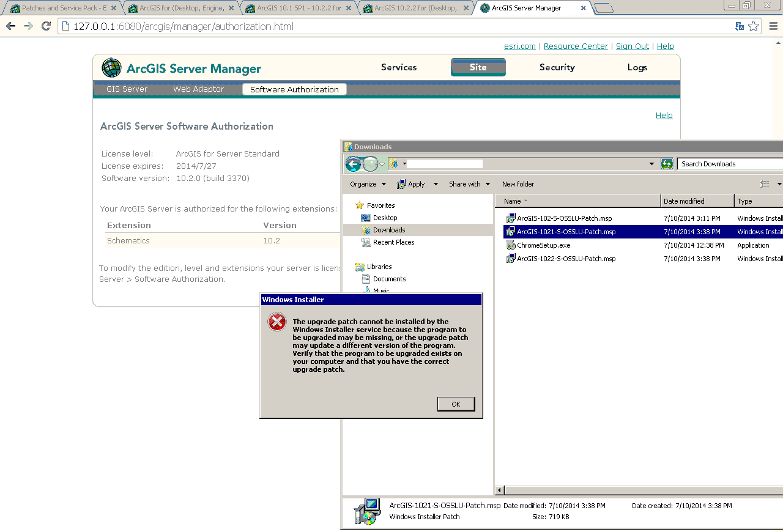Close the ArcGIS Server Manager tab
Image resolution: width=783 pixels, height=532 pixels.
point(584,9)
